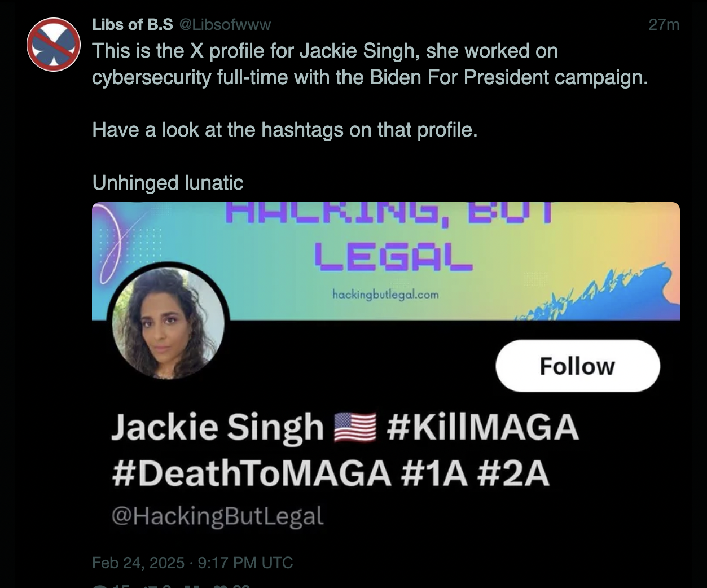This screenshot has height=588, width=707.
Task: Open Jackie Singh's round profile photo
Action: 168,323
